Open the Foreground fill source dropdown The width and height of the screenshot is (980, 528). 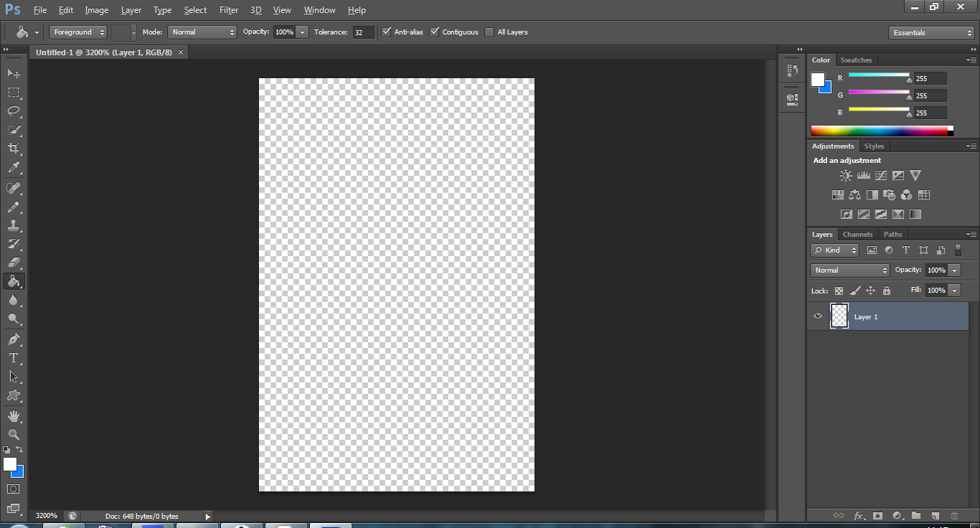(x=78, y=32)
